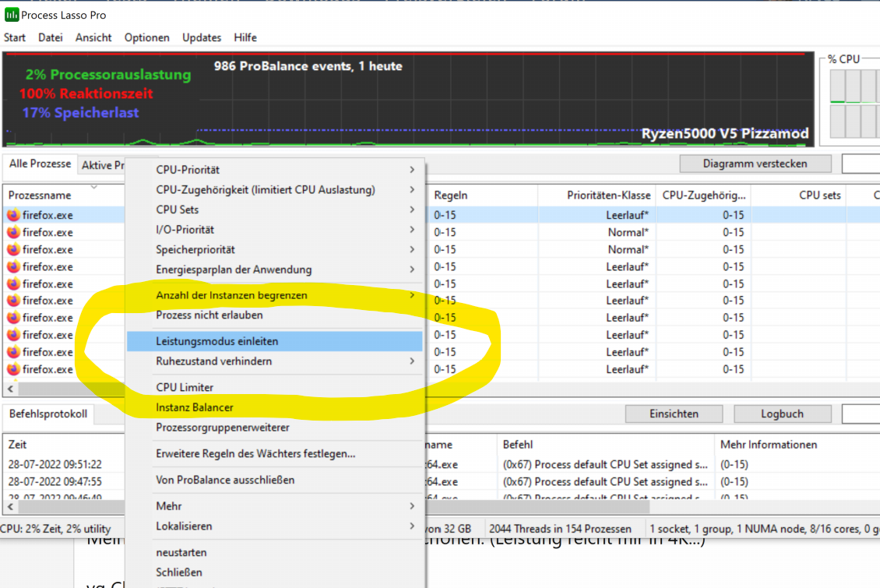The image size is (880, 588).
Task: Click Normal* priority in third firefox row
Action: [x=628, y=249]
